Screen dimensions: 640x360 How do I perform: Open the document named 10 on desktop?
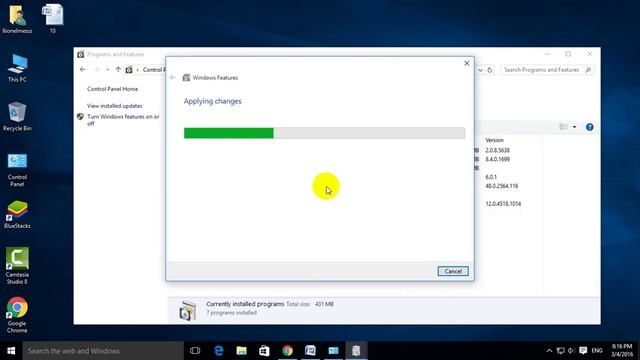pos(53,19)
